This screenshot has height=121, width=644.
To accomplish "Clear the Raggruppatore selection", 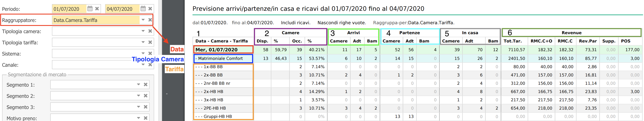I will pyautogui.click(x=150, y=20).
